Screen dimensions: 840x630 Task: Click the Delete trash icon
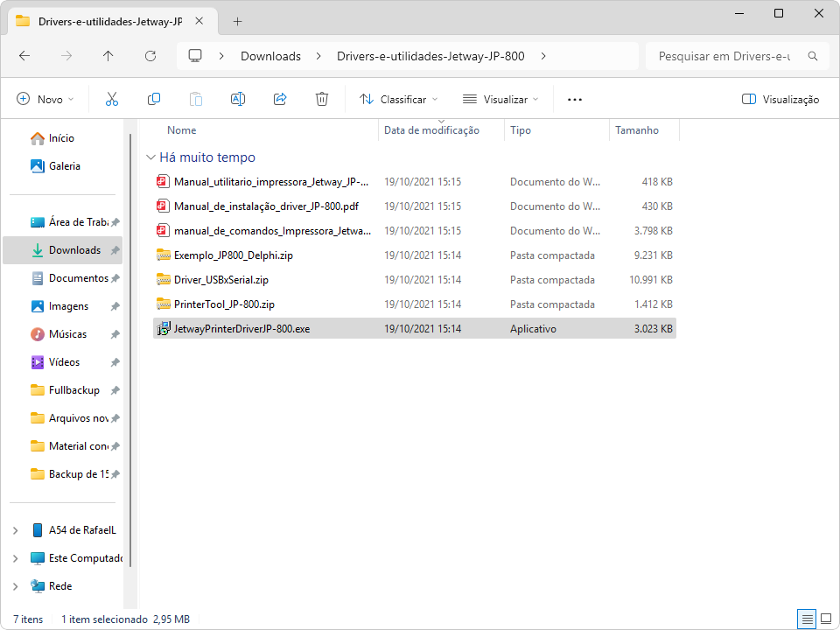click(322, 99)
